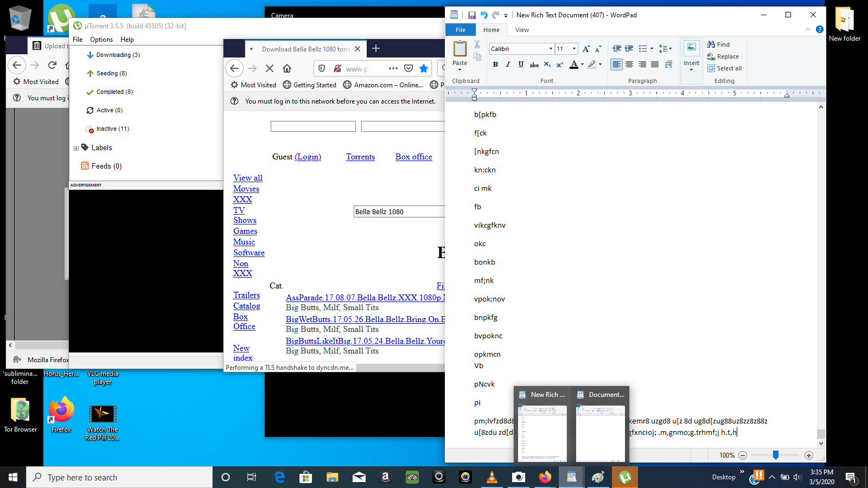
Task: Center align the paragraph
Action: tap(629, 65)
